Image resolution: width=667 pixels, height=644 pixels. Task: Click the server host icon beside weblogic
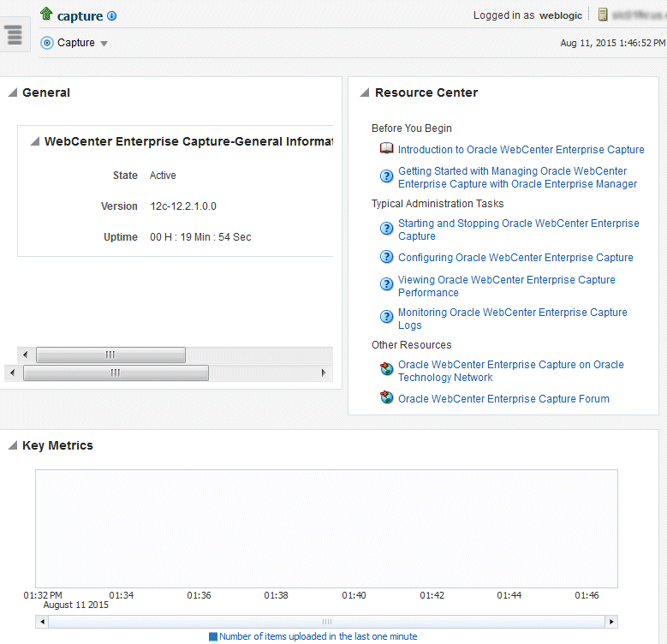tap(602, 15)
